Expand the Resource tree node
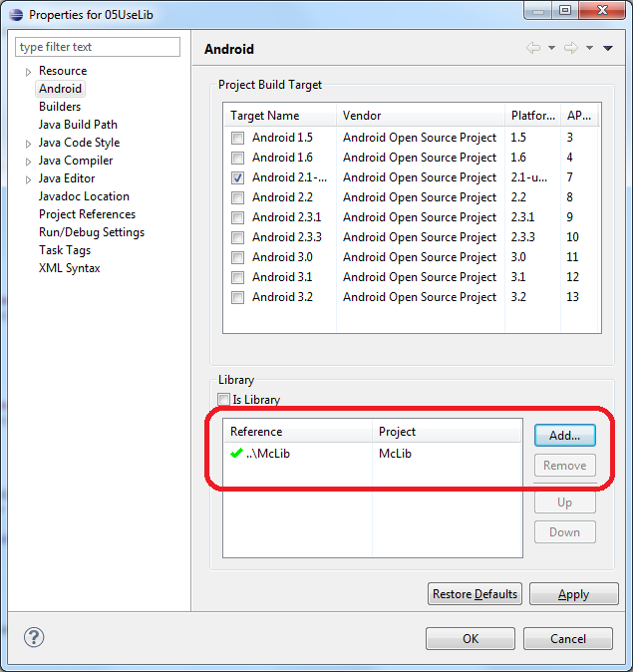Screen dimensions: 633x672 tap(28, 72)
